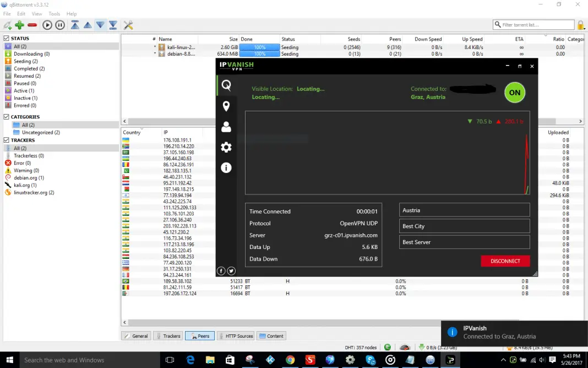The height and width of the screenshot is (368, 588).
Task: Toggle the green ON VPN switch
Action: (514, 93)
